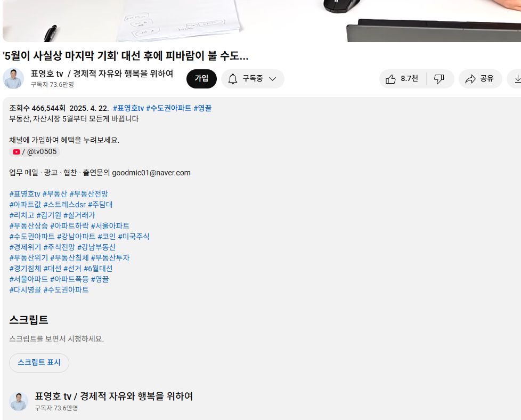This screenshot has height=420, width=521.
Task: Click the #다시영끌 hashtag
Action: [25, 289]
